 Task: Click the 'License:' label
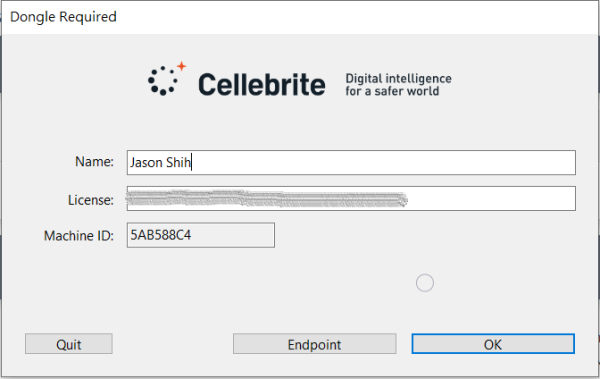click(x=91, y=200)
